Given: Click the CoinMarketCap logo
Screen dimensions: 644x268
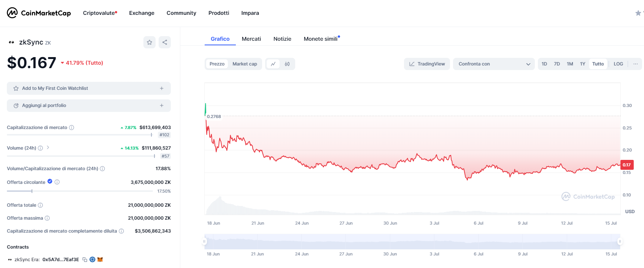Looking at the screenshot, I should [x=39, y=13].
